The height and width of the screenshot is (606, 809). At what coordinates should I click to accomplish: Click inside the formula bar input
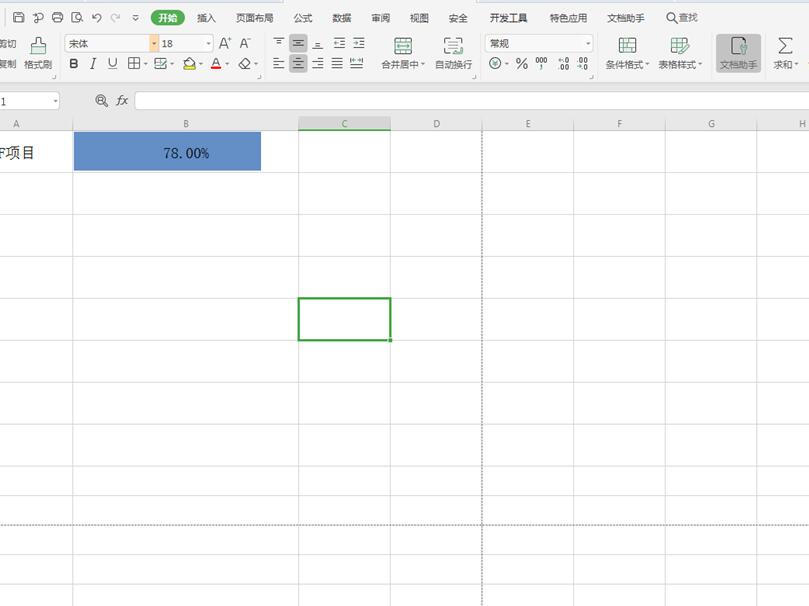coord(472,101)
